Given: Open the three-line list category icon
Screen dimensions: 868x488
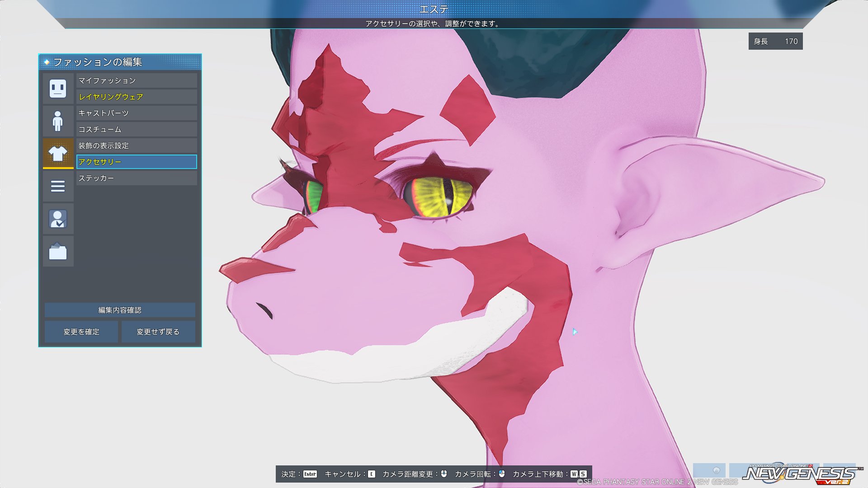Looking at the screenshot, I should tap(58, 186).
